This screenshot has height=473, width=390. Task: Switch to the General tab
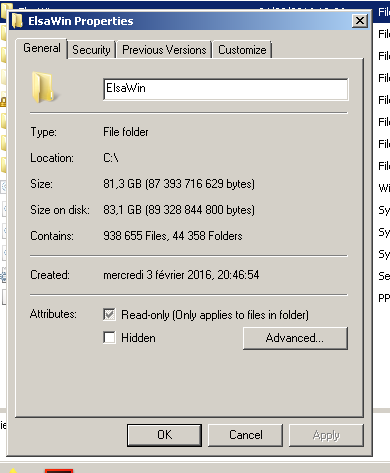pos(42,48)
